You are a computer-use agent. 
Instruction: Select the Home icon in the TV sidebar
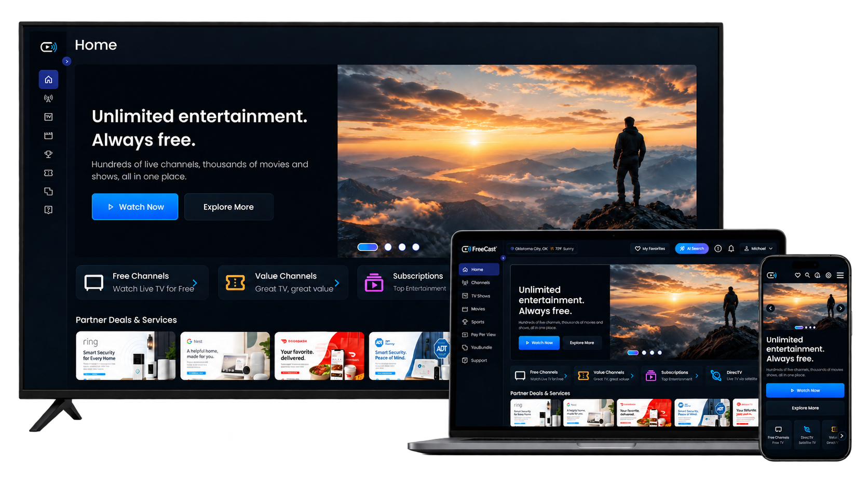[x=48, y=80]
